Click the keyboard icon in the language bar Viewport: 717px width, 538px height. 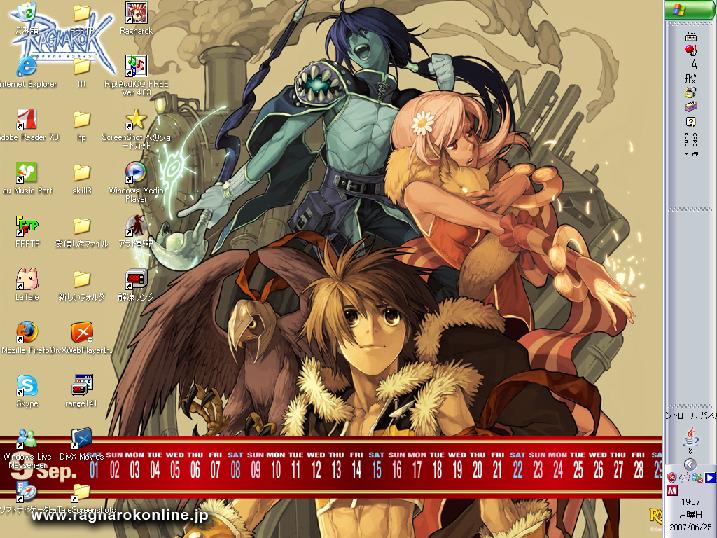691,37
